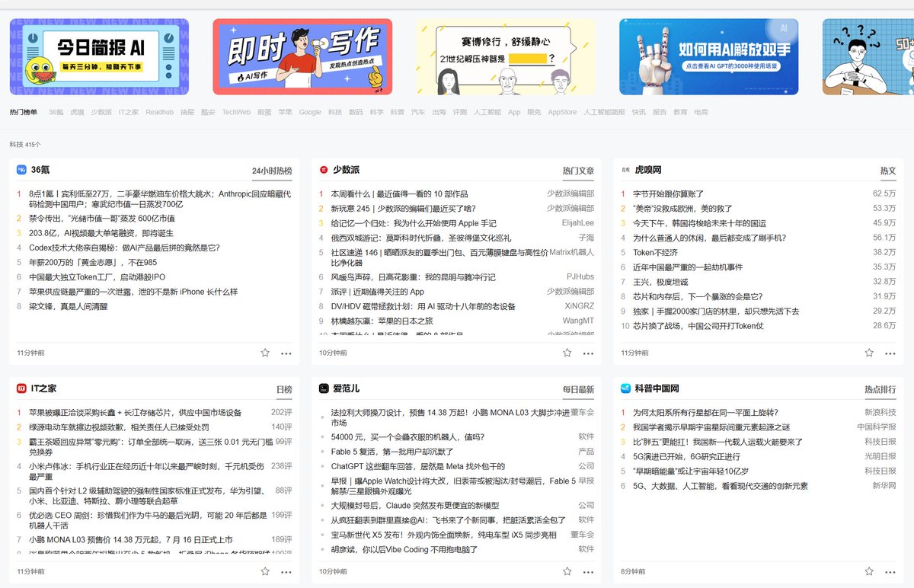The height and width of the screenshot is (588, 914).
Task: Open 新玩意 245 article on 少数派
Action: click(x=403, y=209)
